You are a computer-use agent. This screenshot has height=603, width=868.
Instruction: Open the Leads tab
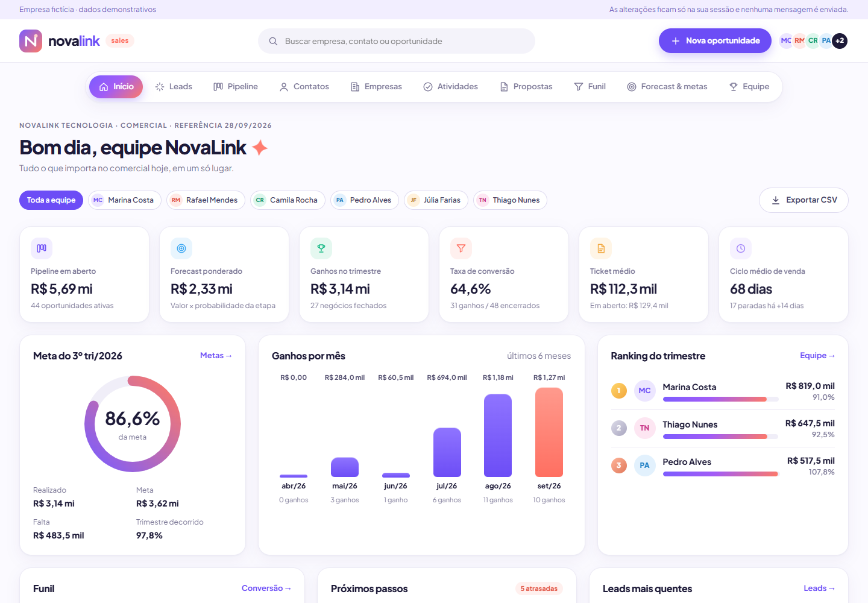click(174, 87)
